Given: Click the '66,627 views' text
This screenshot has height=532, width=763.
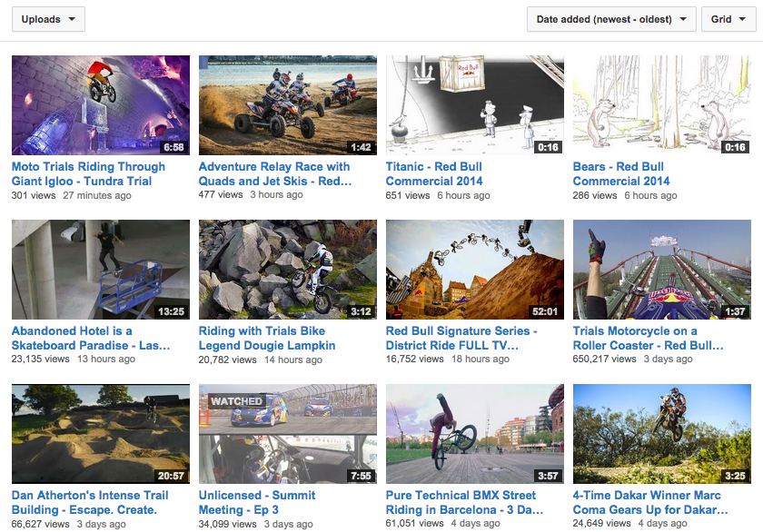Looking at the screenshot, I should (40, 524).
